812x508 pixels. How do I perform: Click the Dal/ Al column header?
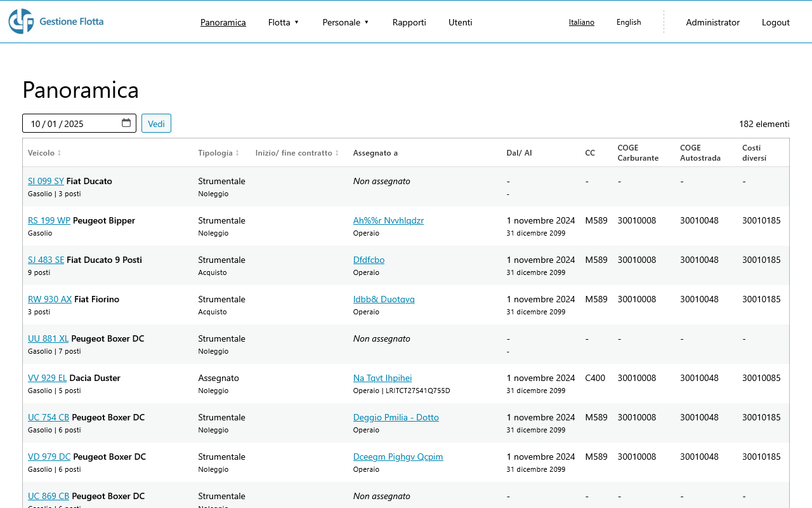[x=519, y=153]
